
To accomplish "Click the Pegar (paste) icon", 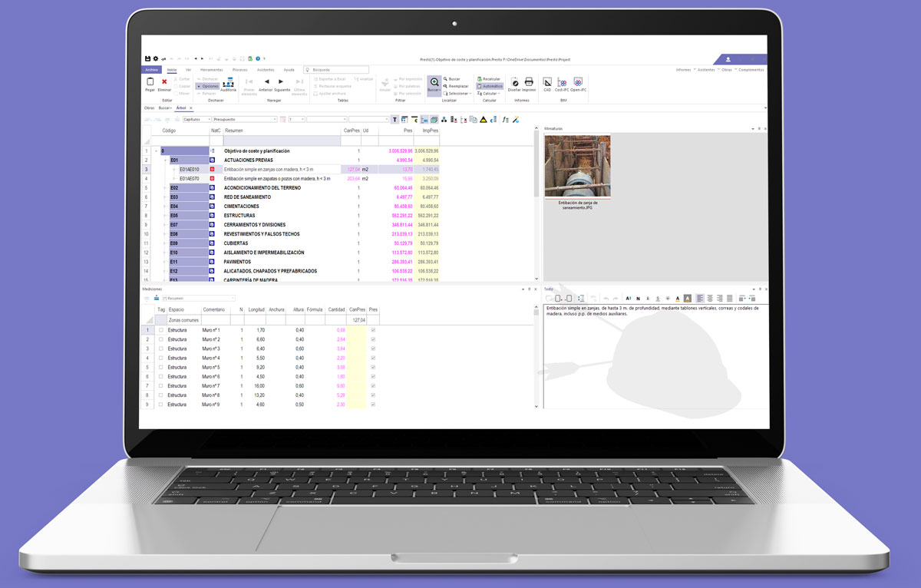I will click(150, 82).
